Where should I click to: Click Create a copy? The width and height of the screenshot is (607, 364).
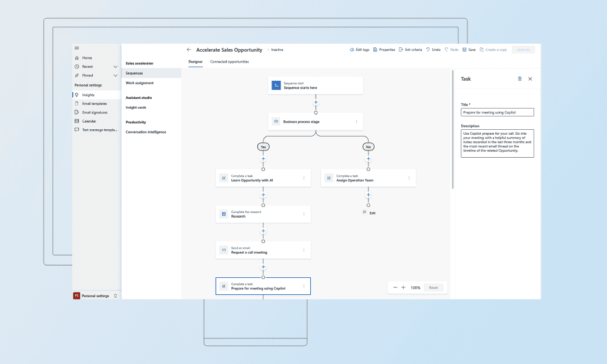point(493,50)
